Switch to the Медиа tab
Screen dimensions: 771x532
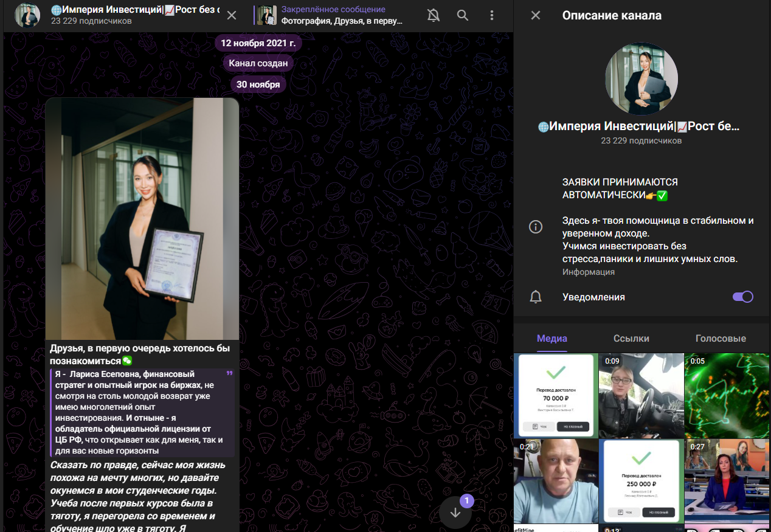pos(552,339)
